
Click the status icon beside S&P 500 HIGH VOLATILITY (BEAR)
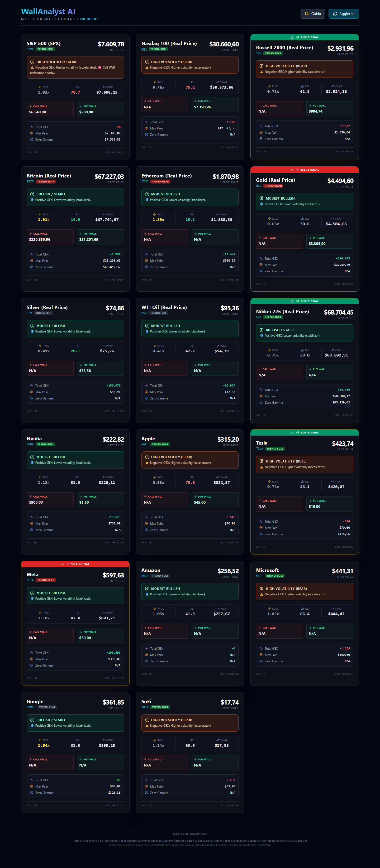(x=32, y=62)
